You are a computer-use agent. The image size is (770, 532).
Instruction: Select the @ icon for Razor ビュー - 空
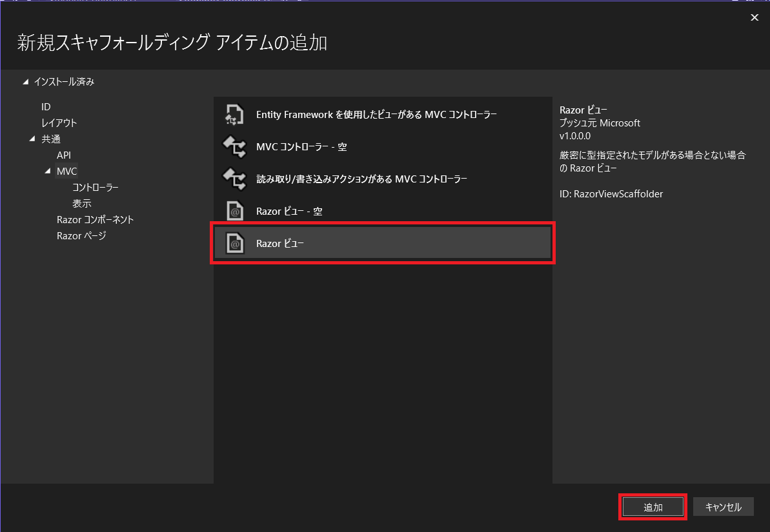pos(234,211)
